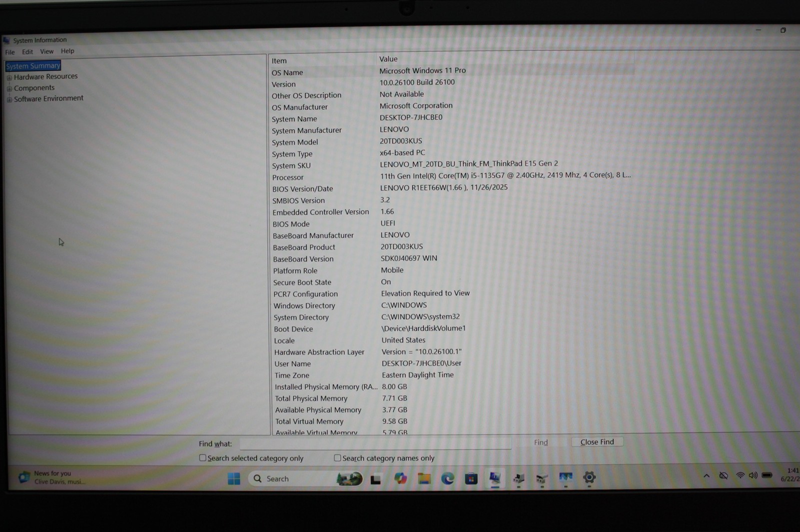Open the File menu
The height and width of the screenshot is (532, 800).
[x=10, y=52]
